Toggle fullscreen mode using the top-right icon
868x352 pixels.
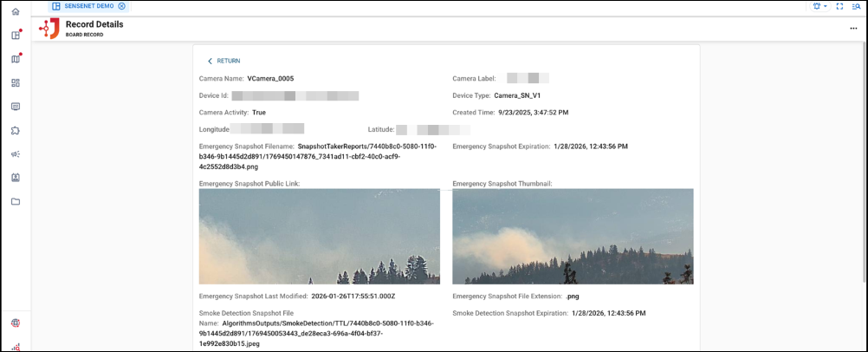839,6
